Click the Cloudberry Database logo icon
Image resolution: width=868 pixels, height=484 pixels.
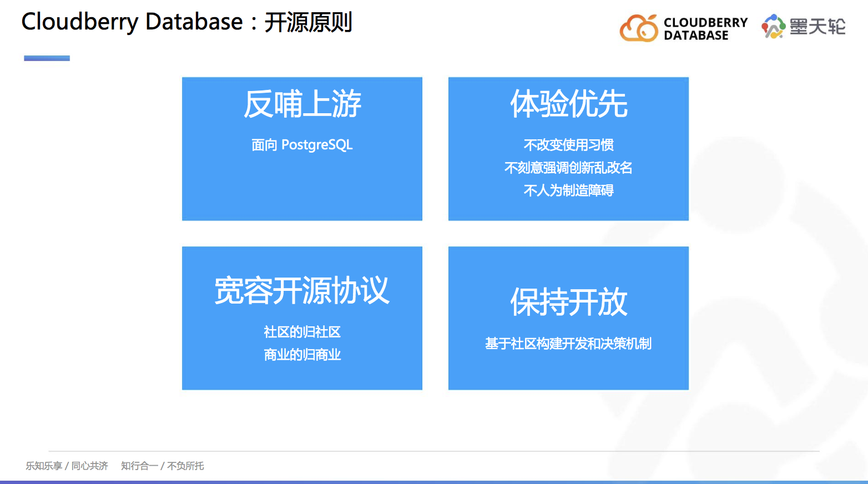click(639, 28)
